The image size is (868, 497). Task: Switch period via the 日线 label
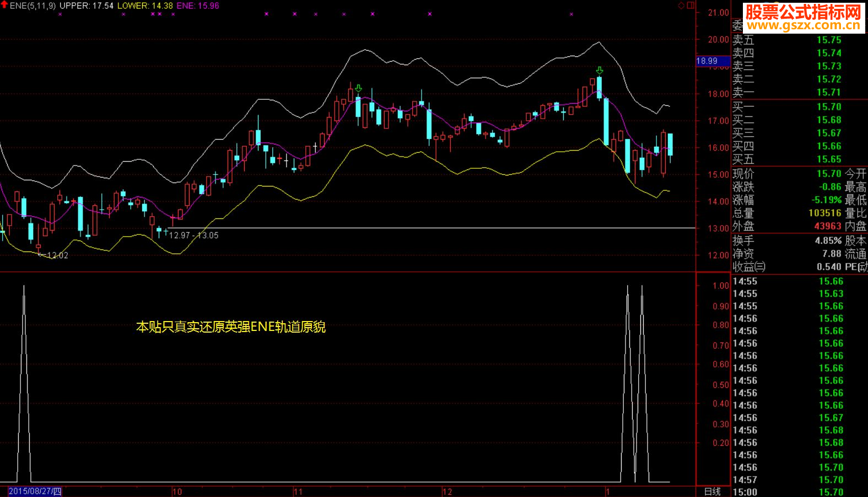(713, 491)
